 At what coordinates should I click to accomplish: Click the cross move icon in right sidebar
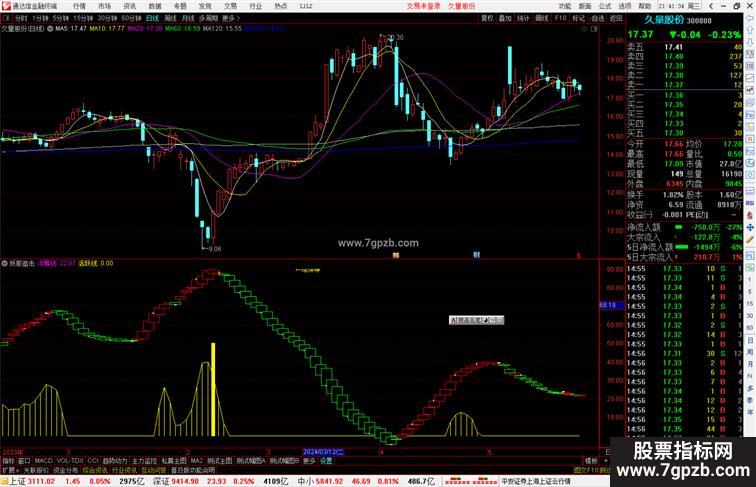point(750,227)
